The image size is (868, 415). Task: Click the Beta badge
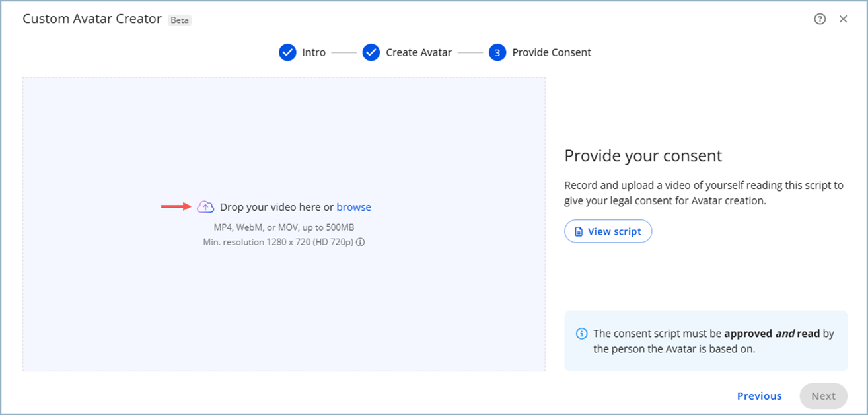(x=180, y=20)
